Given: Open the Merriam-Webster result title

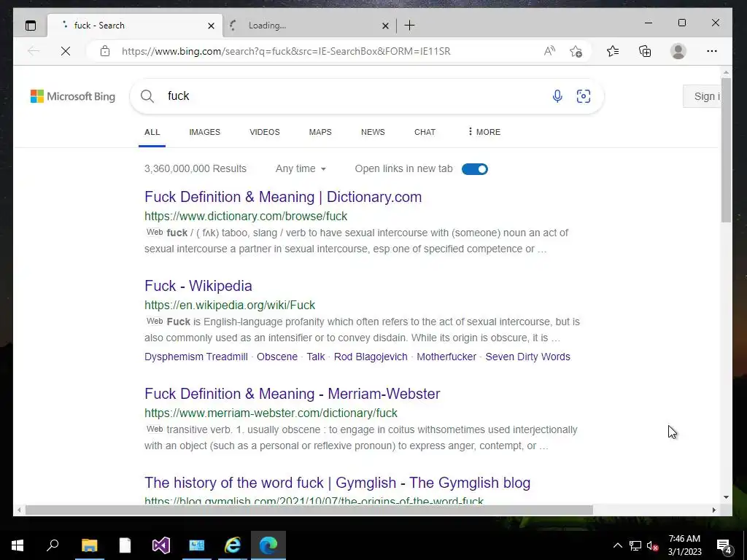Looking at the screenshot, I should click(x=292, y=394).
